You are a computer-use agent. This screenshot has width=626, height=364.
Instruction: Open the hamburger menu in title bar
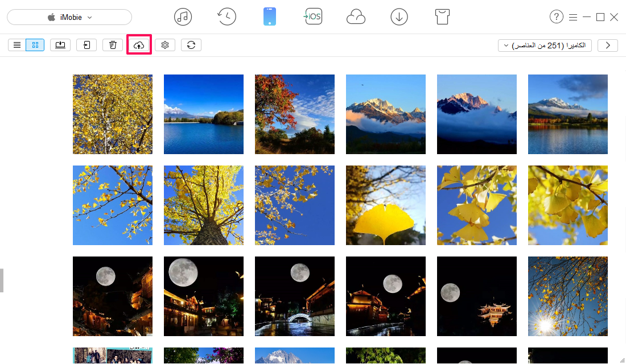[573, 17]
